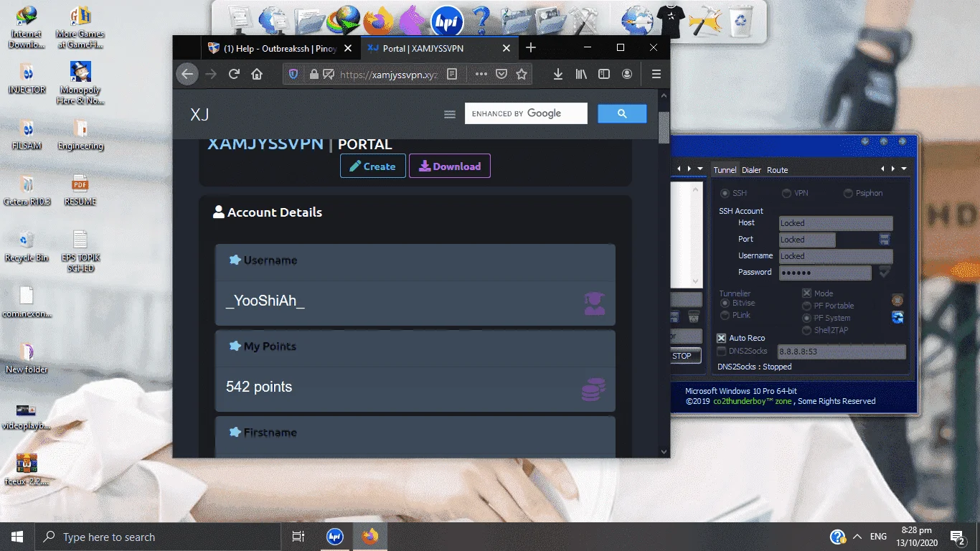
Task: Click the blue search magnifier button
Action: coord(622,113)
